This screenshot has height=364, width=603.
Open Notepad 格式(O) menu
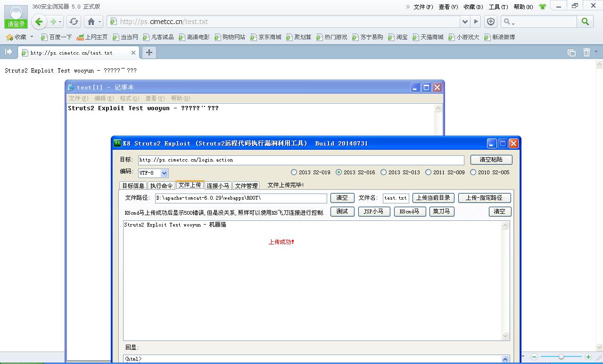pos(129,98)
